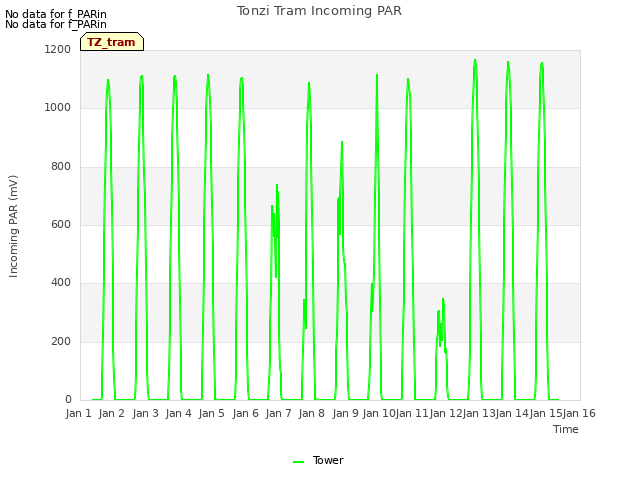Click the green Tower legend swatch
The width and height of the screenshot is (640, 480).
coord(298,462)
